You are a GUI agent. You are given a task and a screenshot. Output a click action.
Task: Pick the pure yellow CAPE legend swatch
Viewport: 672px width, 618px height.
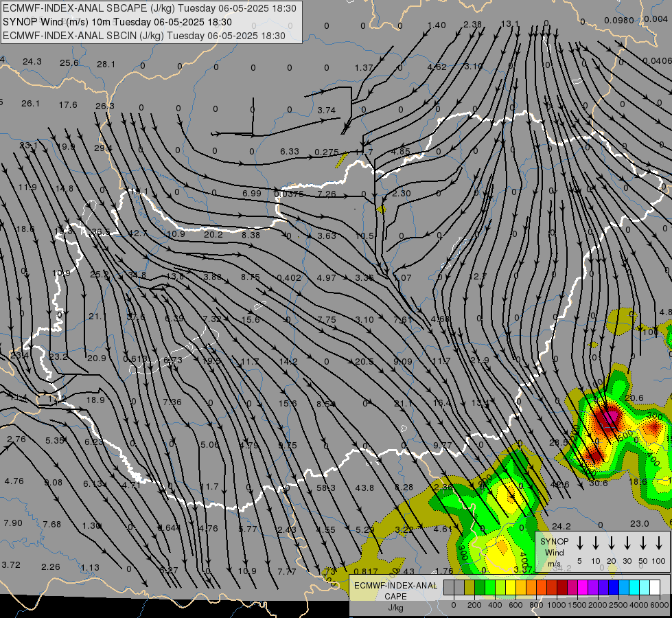point(511,587)
